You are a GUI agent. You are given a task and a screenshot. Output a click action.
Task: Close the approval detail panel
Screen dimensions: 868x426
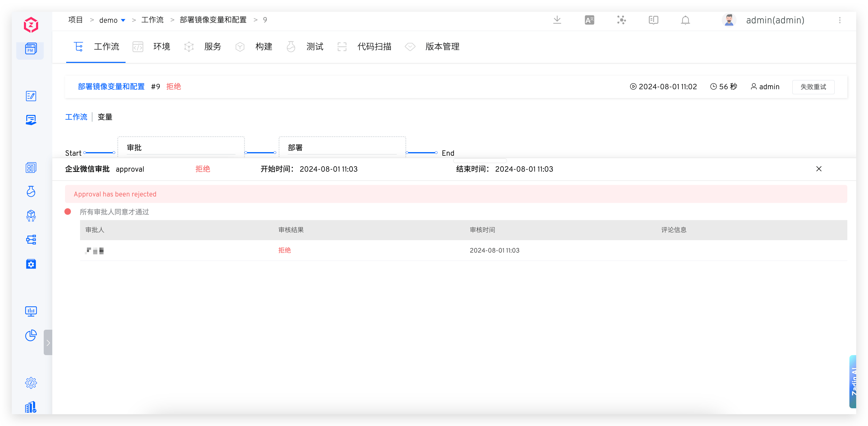point(819,169)
